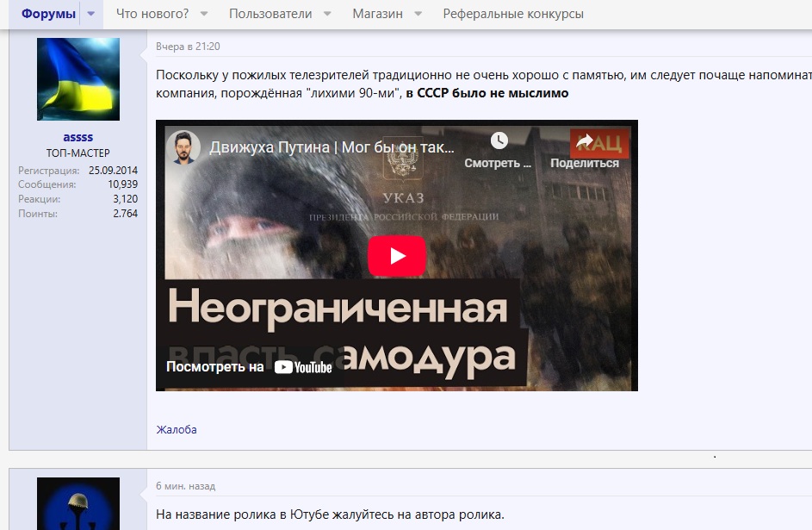Viewport: 812px width, 530px height.
Task: Expand the Форумы dropdown arrow
Action: pyautogui.click(x=91, y=14)
